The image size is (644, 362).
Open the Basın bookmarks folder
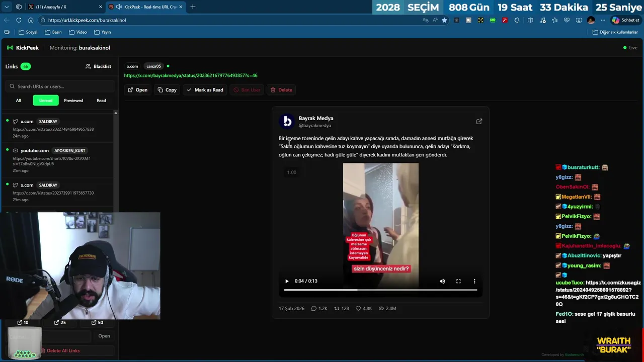pos(53,32)
